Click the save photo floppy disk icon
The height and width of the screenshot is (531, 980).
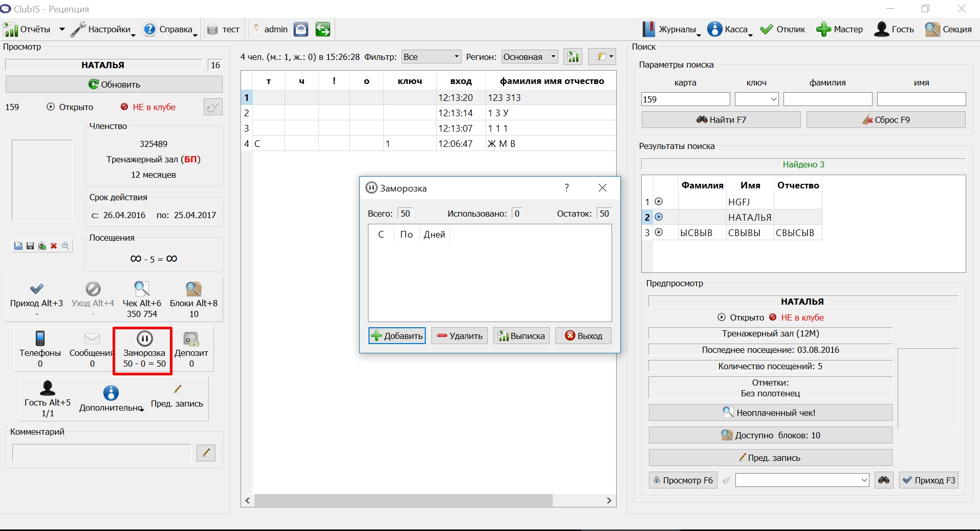coord(30,246)
